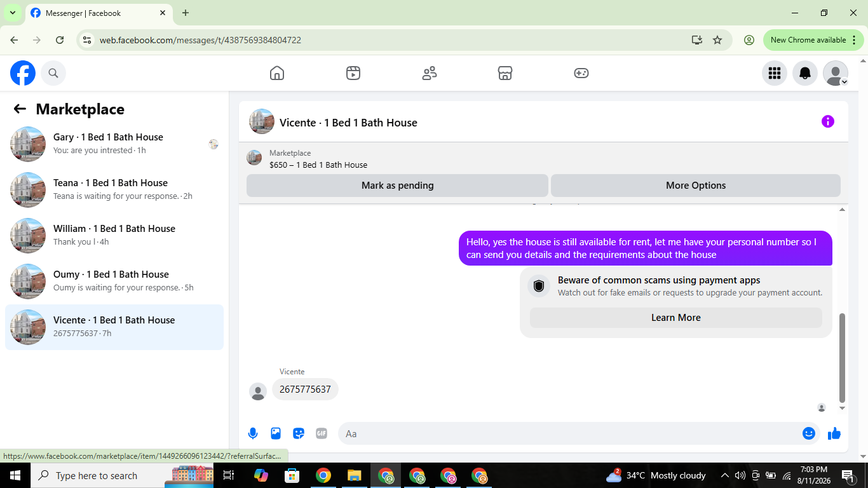Open a new Chrome tab

tap(186, 13)
